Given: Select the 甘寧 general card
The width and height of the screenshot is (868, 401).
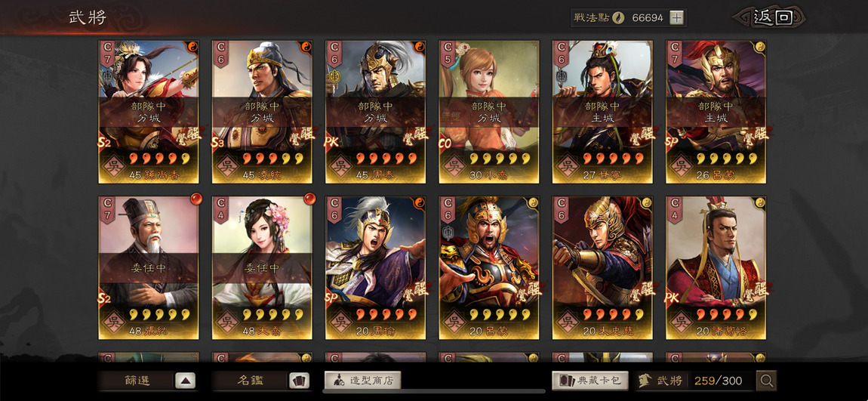Looking at the screenshot, I should point(603,111).
